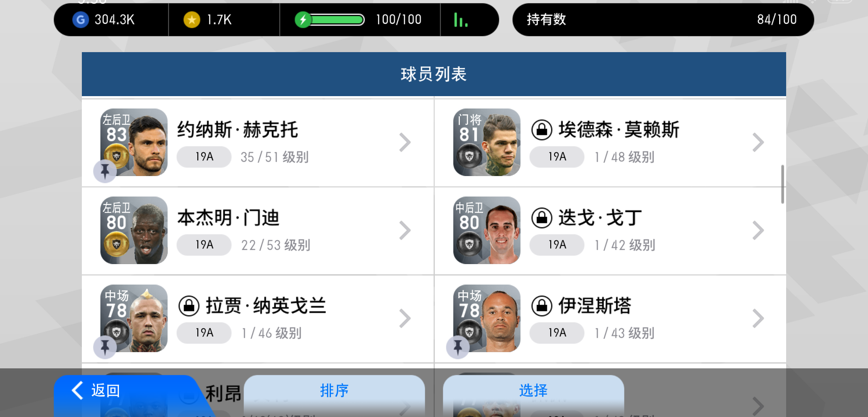Image resolution: width=868 pixels, height=417 pixels.
Task: Expand 本杰明·门迪 details via the chevron
Action: click(x=405, y=231)
